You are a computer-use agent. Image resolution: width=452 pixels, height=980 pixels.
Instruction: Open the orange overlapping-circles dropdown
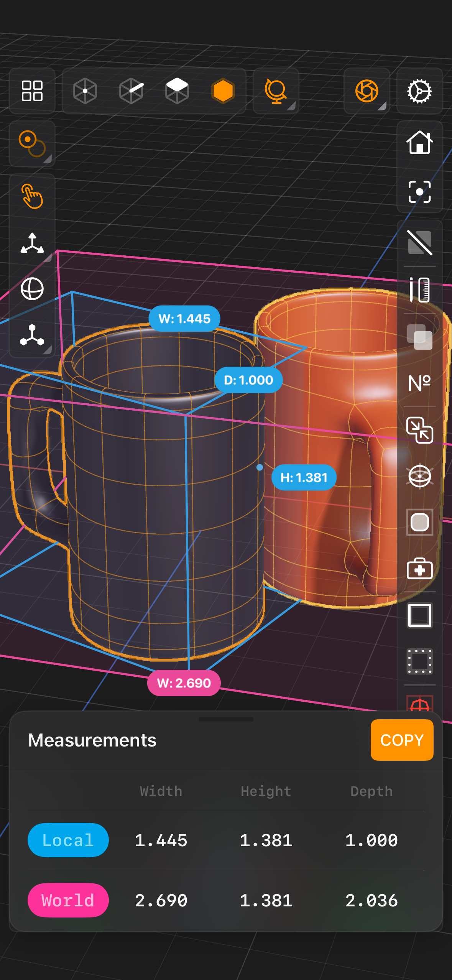pyautogui.click(x=32, y=144)
